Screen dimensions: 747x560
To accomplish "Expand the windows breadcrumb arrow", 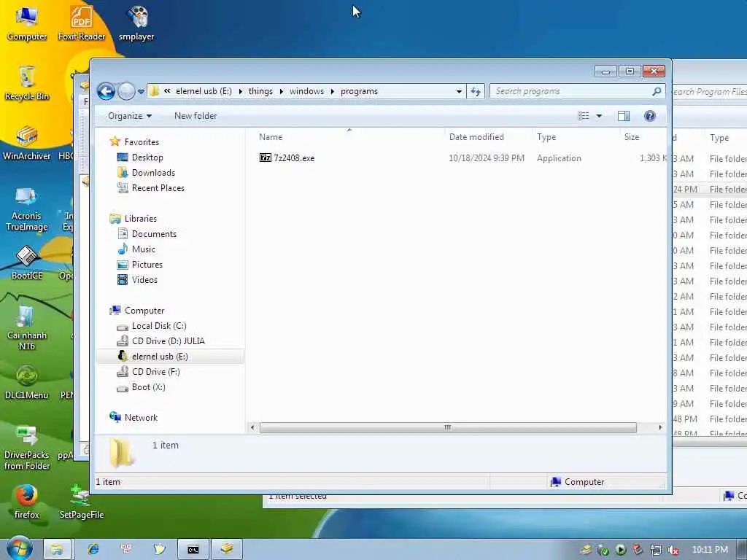I will tap(333, 91).
